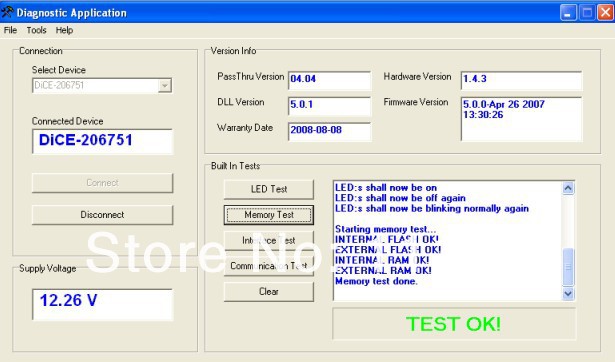Image resolution: width=615 pixels, height=362 pixels.
Task: Click the test log scroll up arrow
Action: tap(568, 188)
